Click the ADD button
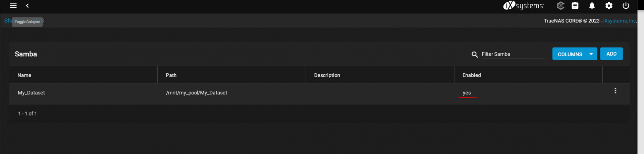 [611, 54]
